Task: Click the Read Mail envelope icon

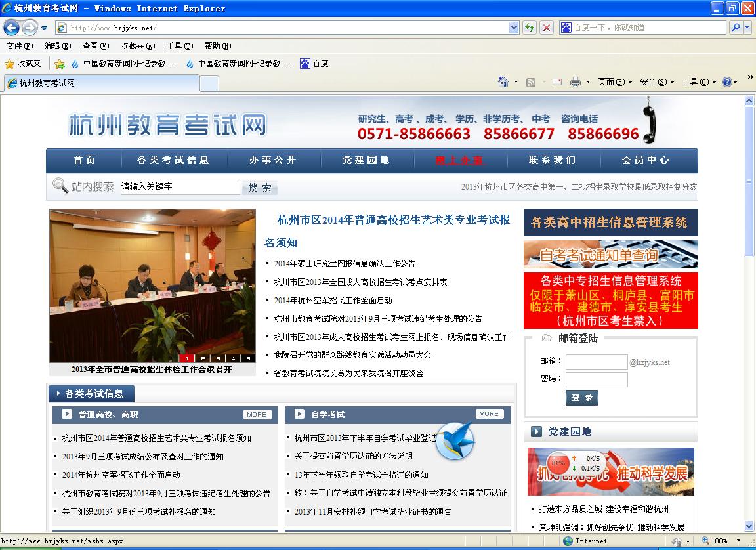Action: coord(557,82)
